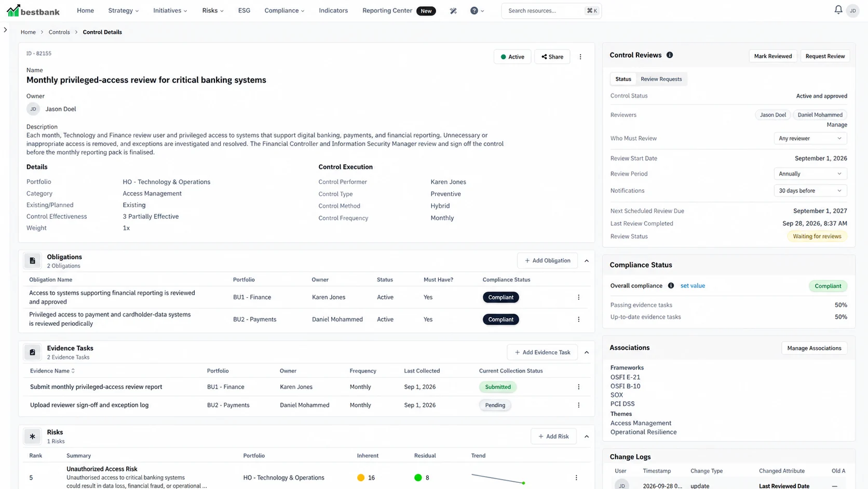
Task: Open row menu for reviewer sign-off task
Action: [x=578, y=405]
